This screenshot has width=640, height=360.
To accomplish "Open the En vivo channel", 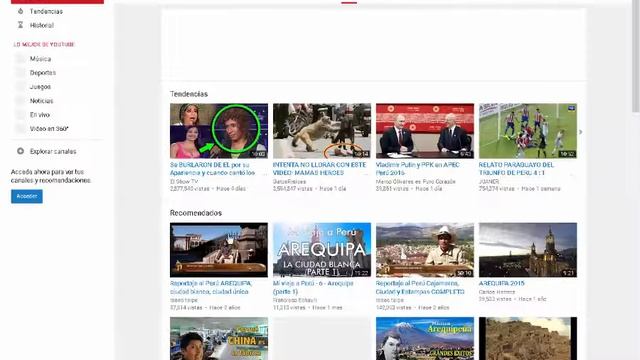I will pos(40,115).
